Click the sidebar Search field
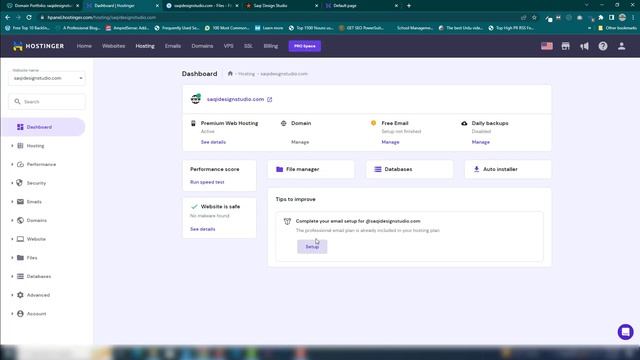Image resolution: width=640 pixels, height=360 pixels. [47, 101]
